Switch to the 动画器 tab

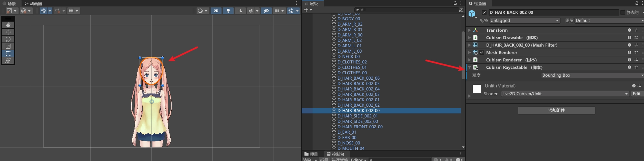point(33,3)
